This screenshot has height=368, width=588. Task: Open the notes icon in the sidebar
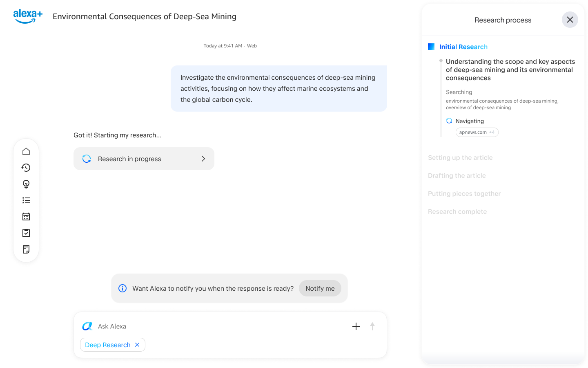pyautogui.click(x=26, y=249)
